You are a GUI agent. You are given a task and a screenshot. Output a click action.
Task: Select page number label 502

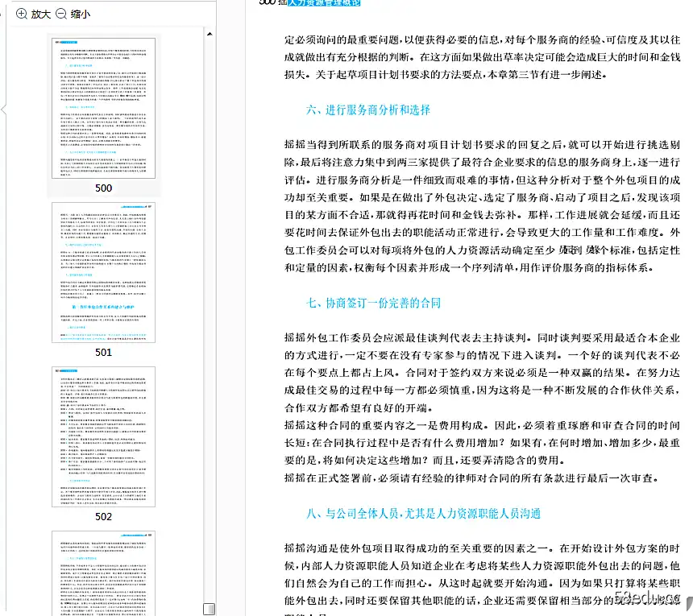point(103,517)
